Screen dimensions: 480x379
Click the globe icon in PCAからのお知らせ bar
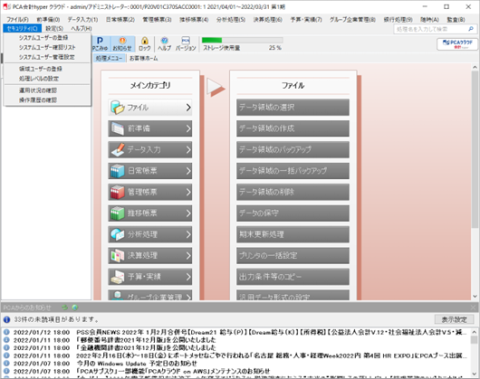coord(75,307)
